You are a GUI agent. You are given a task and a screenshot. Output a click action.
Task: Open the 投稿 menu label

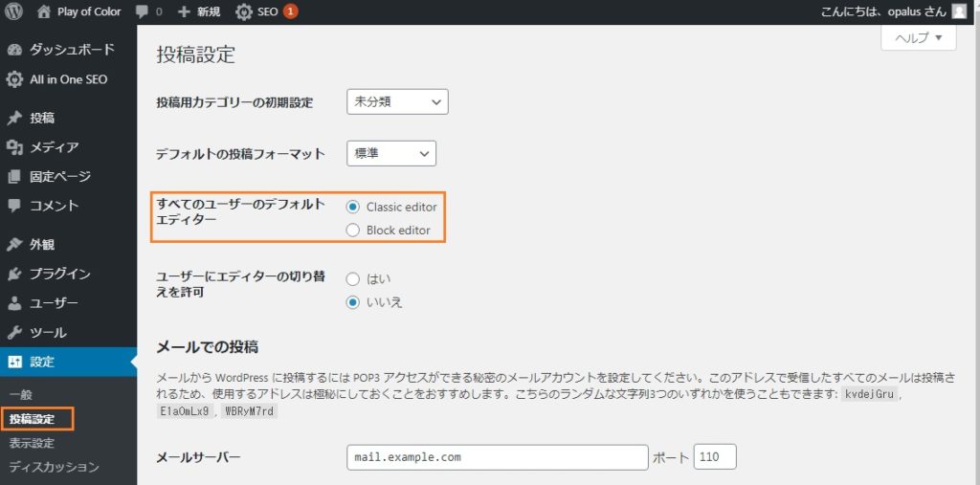(42, 118)
